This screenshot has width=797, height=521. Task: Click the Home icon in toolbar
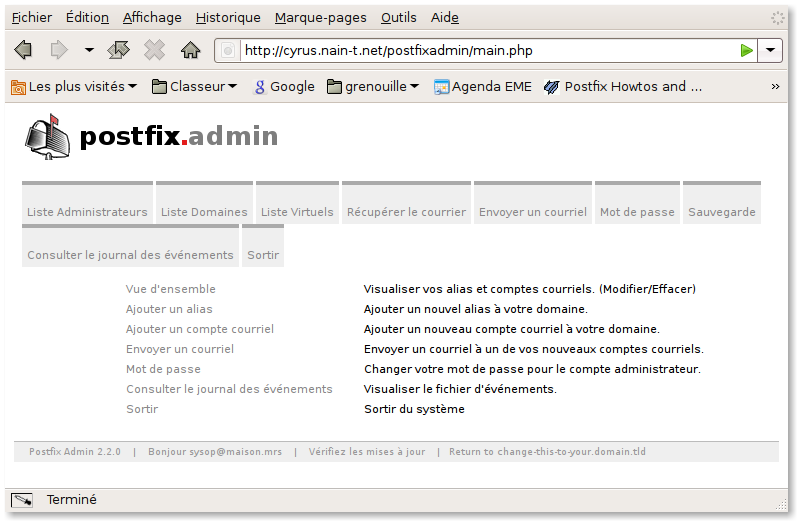(190, 50)
